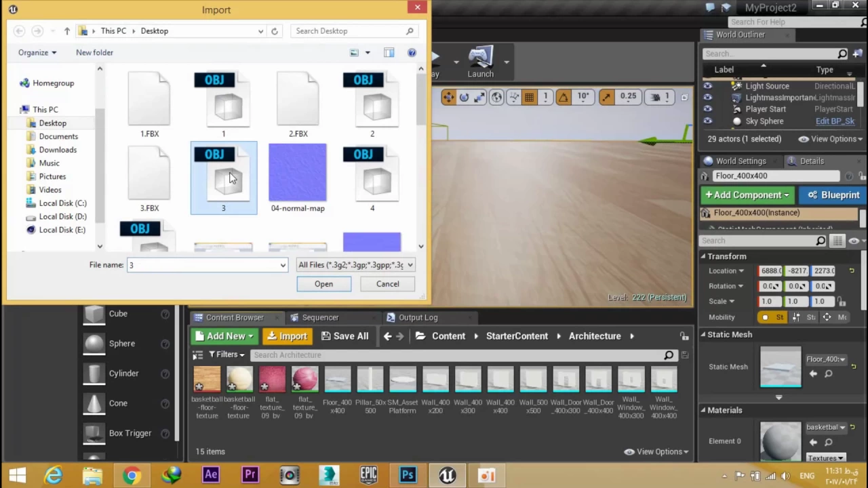868x488 pixels.
Task: Select Downloads in the navigation tree
Action: click(x=58, y=150)
